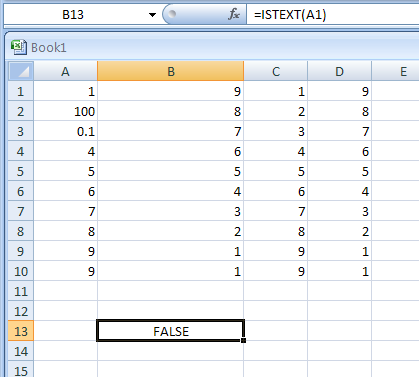Select row 9 header

point(21,251)
